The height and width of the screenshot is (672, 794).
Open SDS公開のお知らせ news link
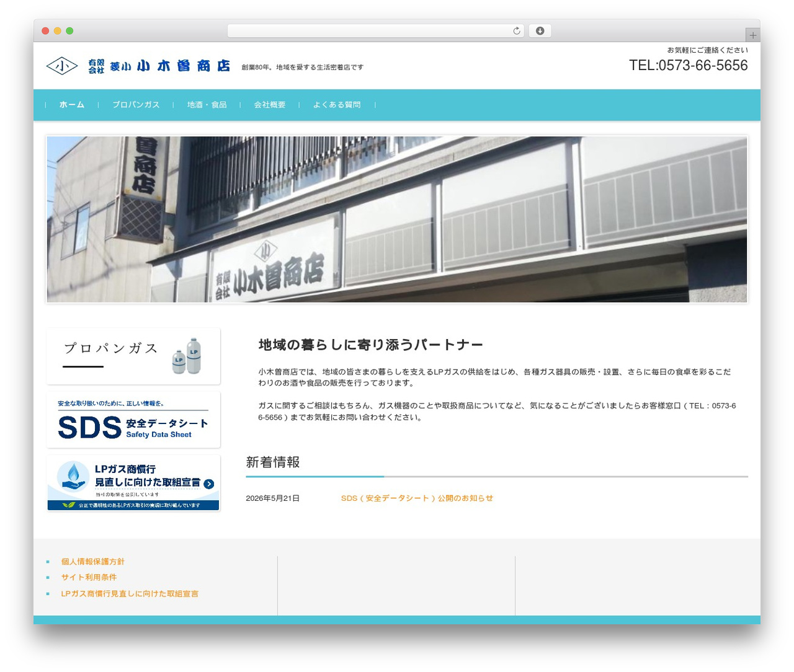click(x=417, y=498)
